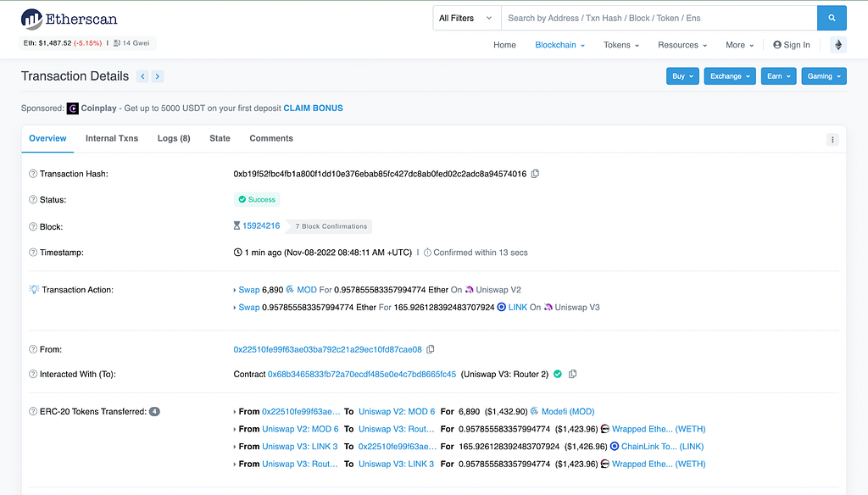The width and height of the screenshot is (868, 495).
Task: Copy the From address
Action: 430,349
